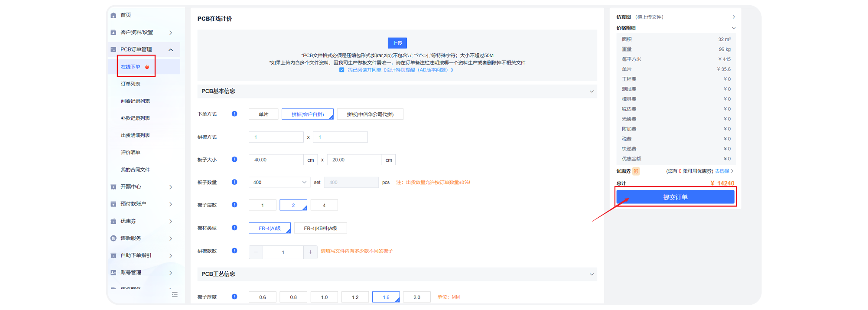This screenshot has width=868, height=310.
Task: Select 单片 order method
Action: 263,114
